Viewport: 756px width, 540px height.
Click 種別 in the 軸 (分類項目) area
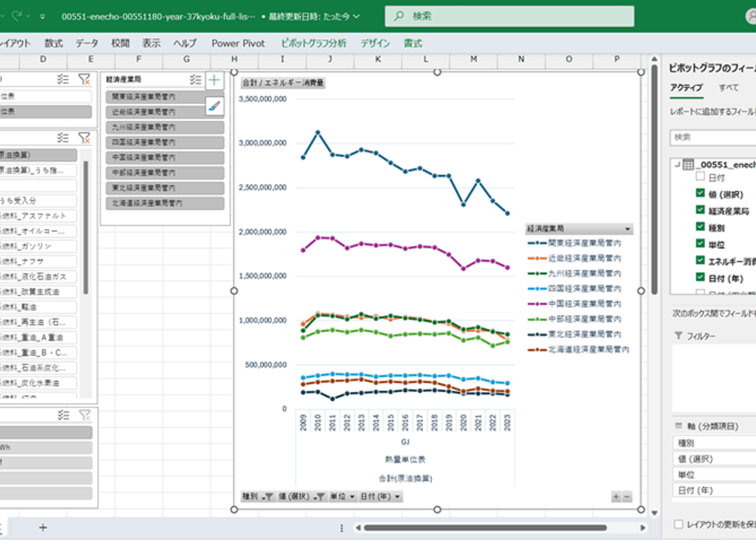coord(714,443)
